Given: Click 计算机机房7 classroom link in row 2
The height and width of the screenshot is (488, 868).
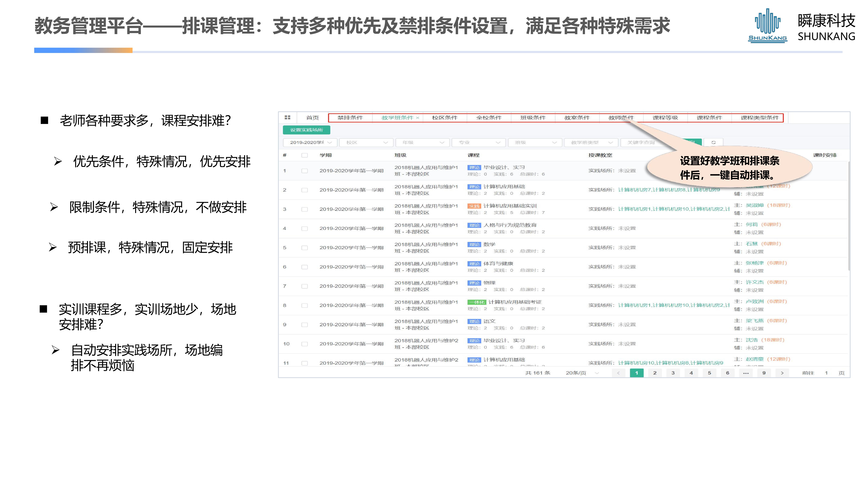Looking at the screenshot, I should (634, 190).
